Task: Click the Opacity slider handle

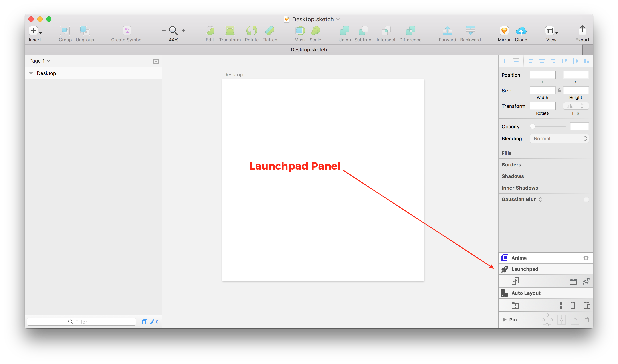Action: [532, 126]
